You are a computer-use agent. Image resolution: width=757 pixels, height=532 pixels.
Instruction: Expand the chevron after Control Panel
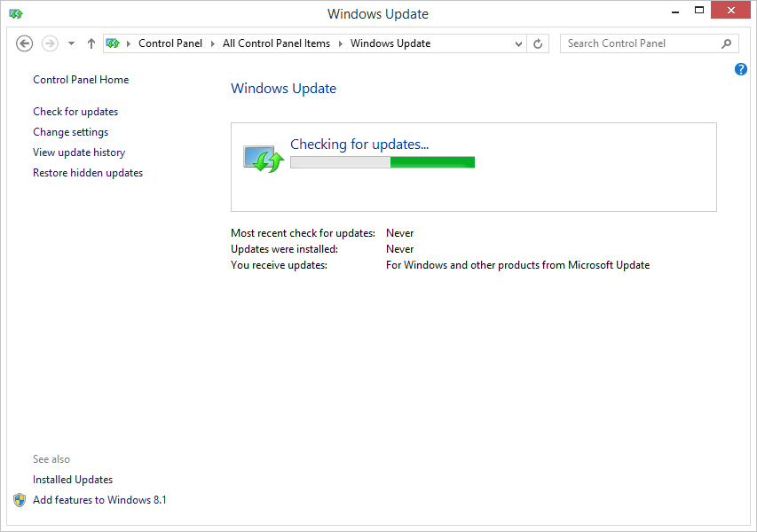pos(212,43)
